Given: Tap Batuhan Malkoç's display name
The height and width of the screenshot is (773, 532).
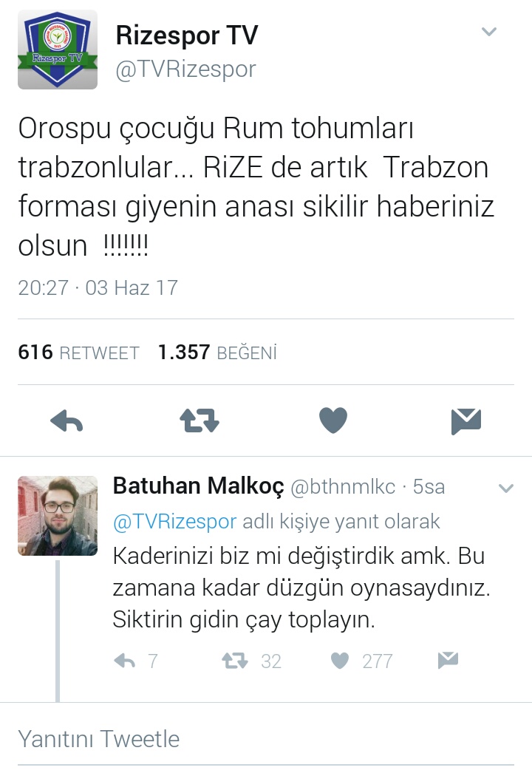Looking at the screenshot, I should pyautogui.click(x=199, y=486).
